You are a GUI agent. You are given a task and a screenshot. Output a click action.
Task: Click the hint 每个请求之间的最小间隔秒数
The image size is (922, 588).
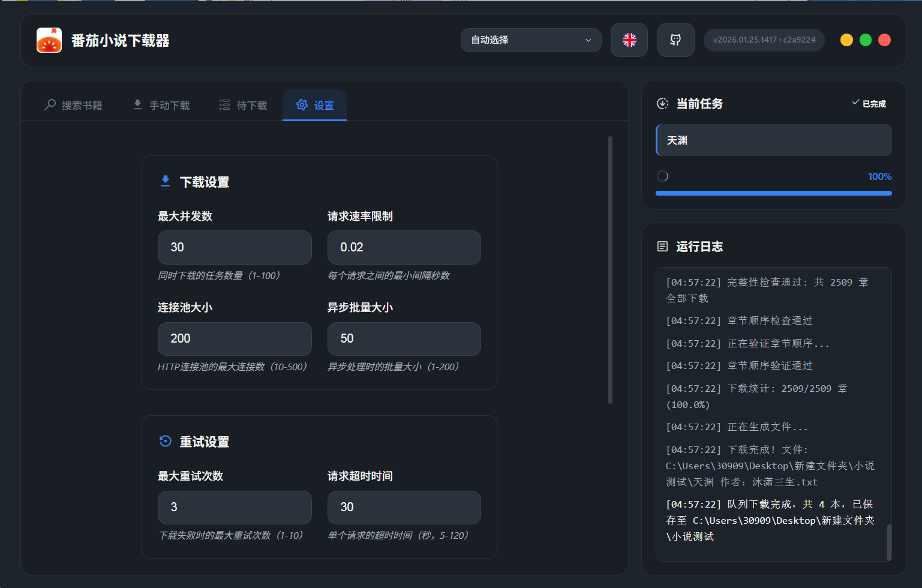click(x=389, y=275)
